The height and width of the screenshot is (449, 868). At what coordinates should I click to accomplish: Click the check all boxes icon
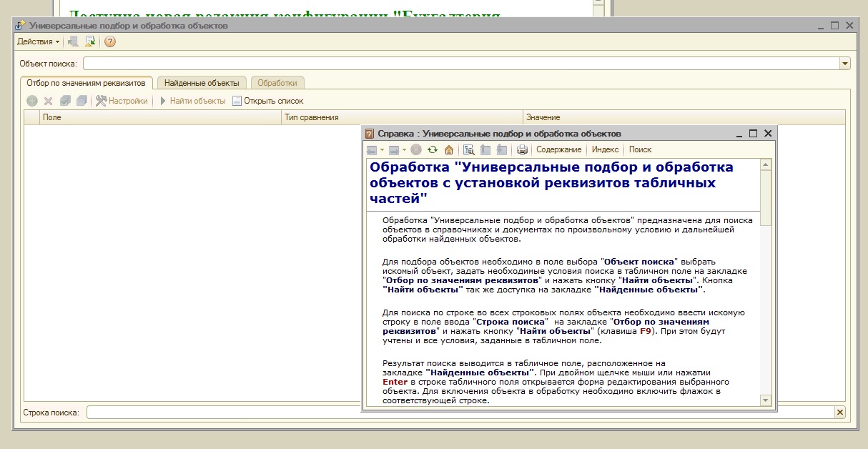pyautogui.click(x=65, y=102)
